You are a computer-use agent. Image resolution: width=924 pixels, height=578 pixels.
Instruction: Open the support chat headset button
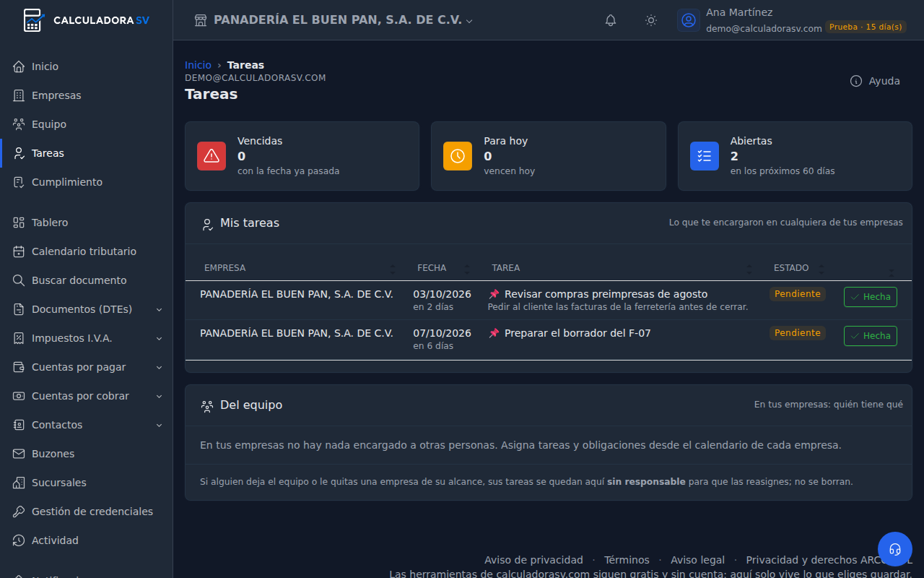[x=895, y=549]
